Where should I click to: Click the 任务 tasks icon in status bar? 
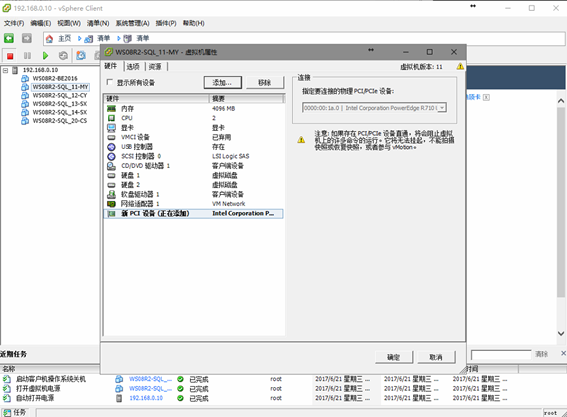pos(7,413)
